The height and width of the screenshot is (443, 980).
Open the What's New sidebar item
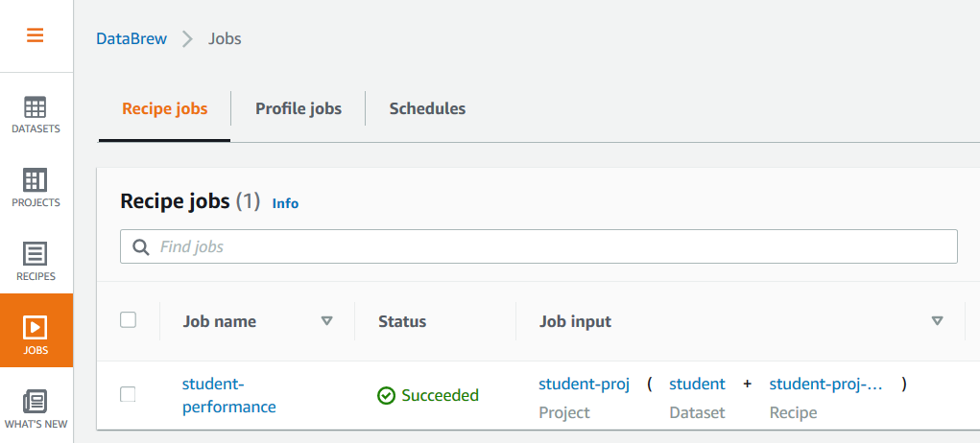tap(36, 408)
